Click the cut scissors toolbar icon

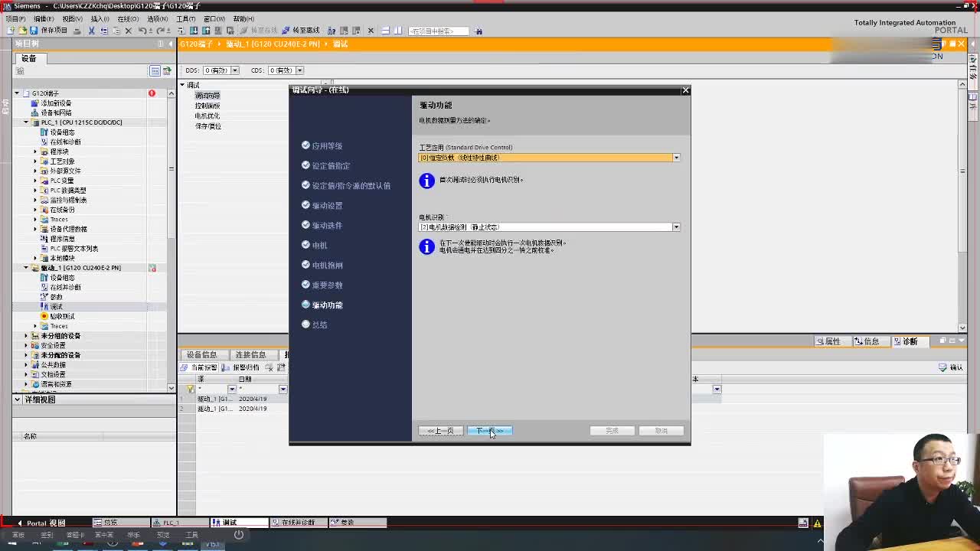click(x=91, y=31)
